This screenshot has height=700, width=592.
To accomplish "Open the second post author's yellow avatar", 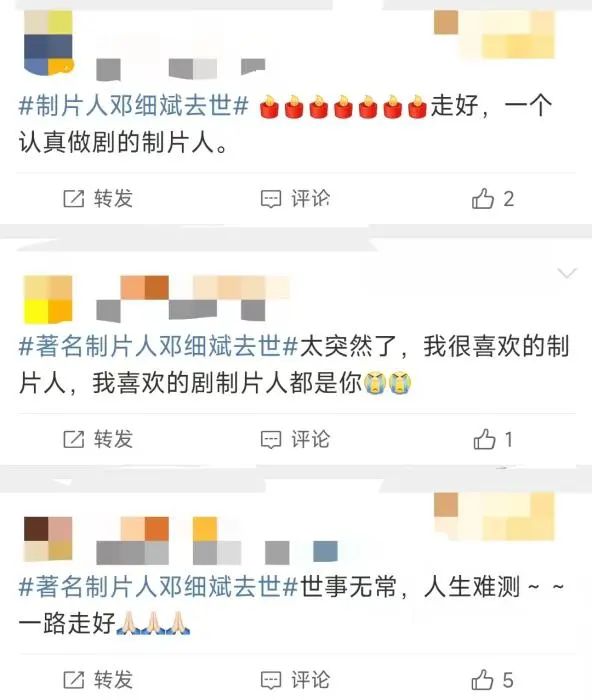I will [x=48, y=300].
